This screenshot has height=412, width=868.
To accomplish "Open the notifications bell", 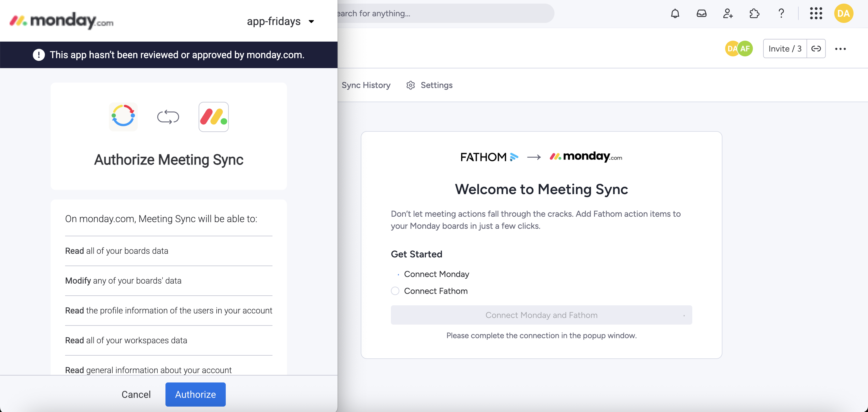I will tap(675, 14).
